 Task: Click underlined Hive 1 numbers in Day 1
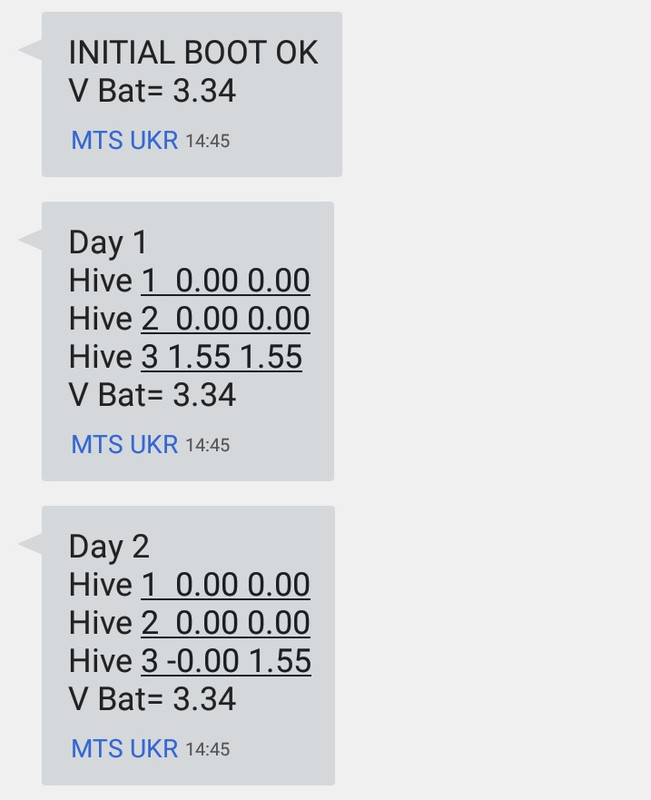pos(226,280)
